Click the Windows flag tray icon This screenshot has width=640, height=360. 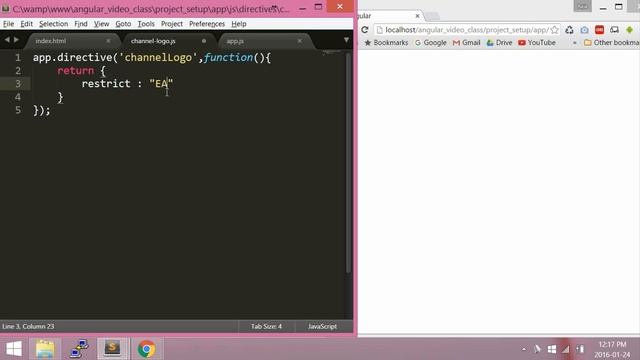point(552,349)
